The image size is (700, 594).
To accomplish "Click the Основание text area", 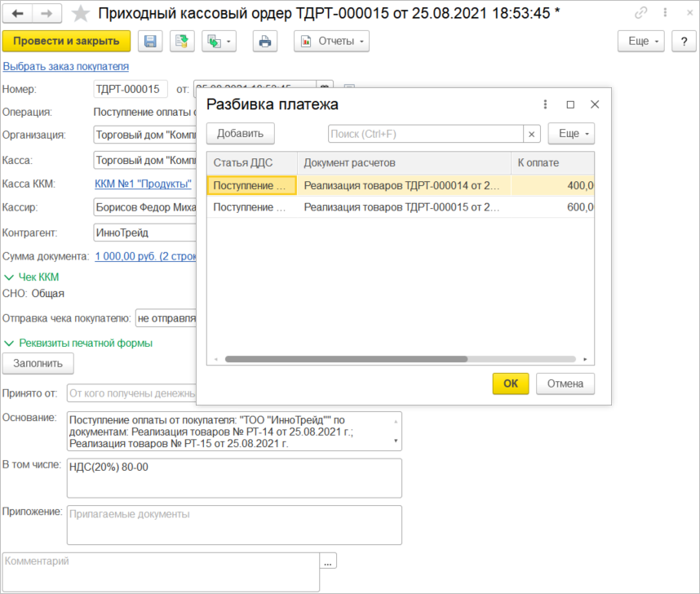I will tap(234, 432).
